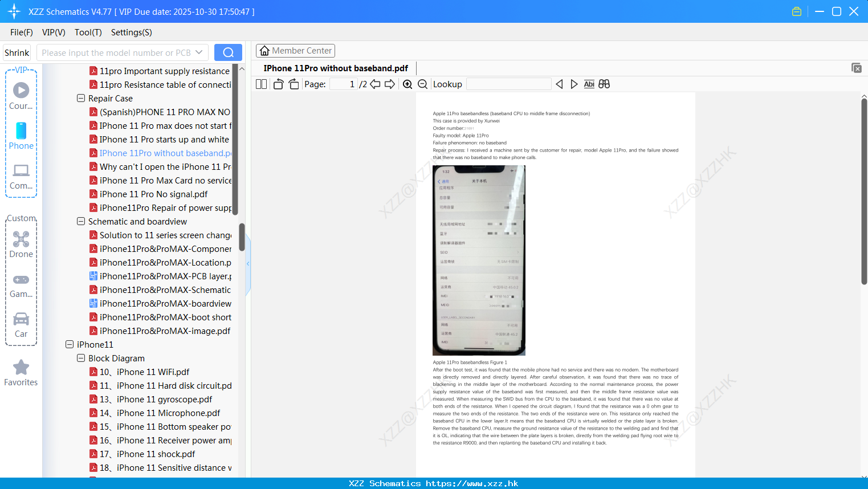Click the PDF viewer vertical scrollbar
The width and height of the screenshot is (868, 489).
click(x=864, y=191)
